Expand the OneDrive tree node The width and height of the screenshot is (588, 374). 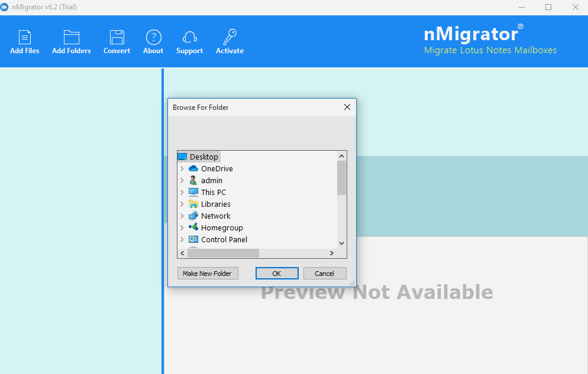182,168
